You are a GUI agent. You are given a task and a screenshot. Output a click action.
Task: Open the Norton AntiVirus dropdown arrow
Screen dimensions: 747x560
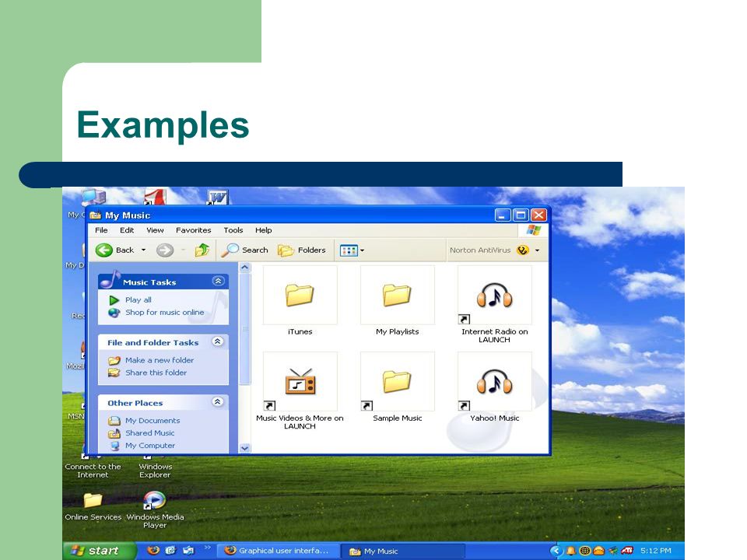point(538,250)
